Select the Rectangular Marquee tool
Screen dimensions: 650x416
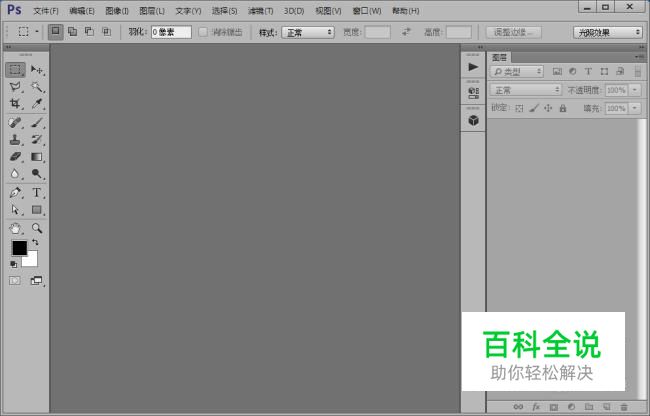pyautogui.click(x=15, y=70)
